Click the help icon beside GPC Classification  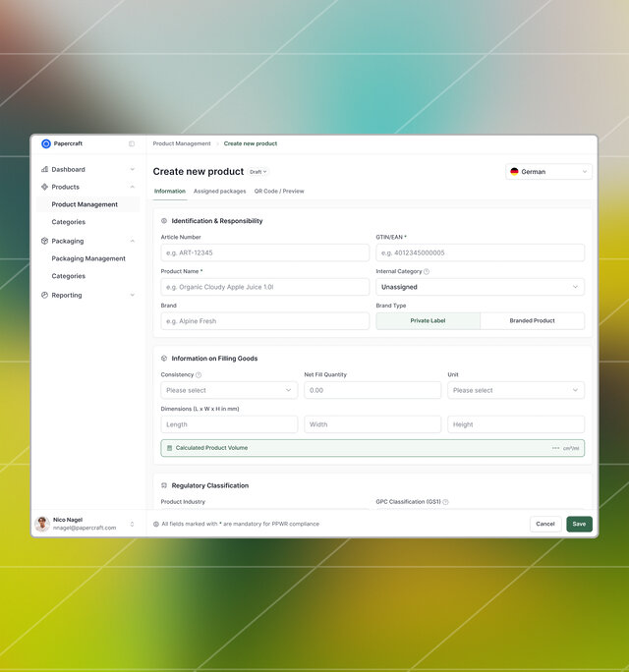(x=445, y=502)
